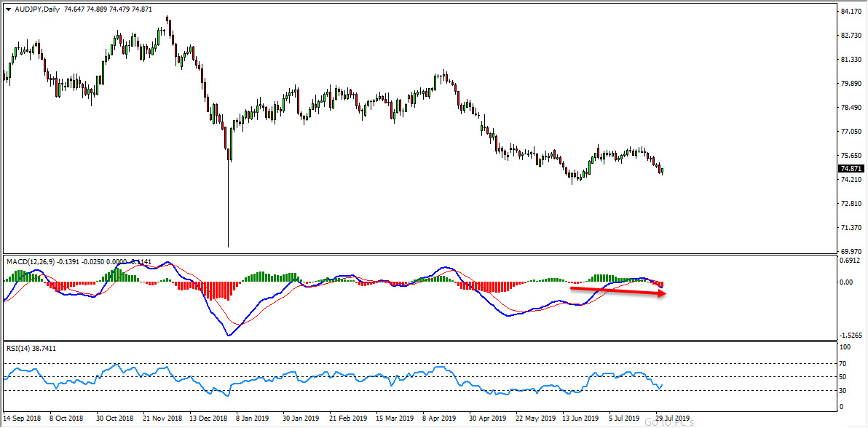Click the MACD 0.00 level label
Viewport: 868px width, 428px height.
(x=847, y=282)
